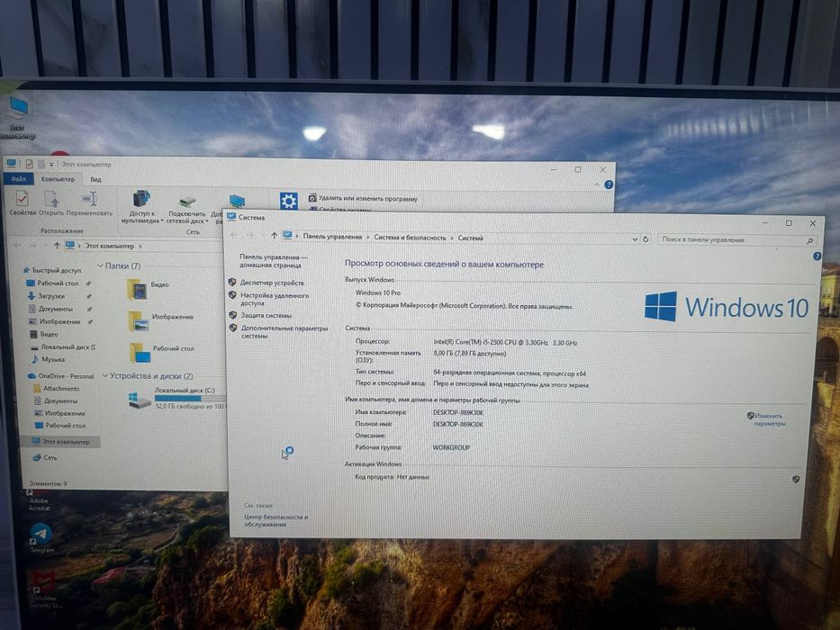The width and height of the screenshot is (840, 630).
Task: Collapse the Папки (7) group
Action: coord(100,265)
